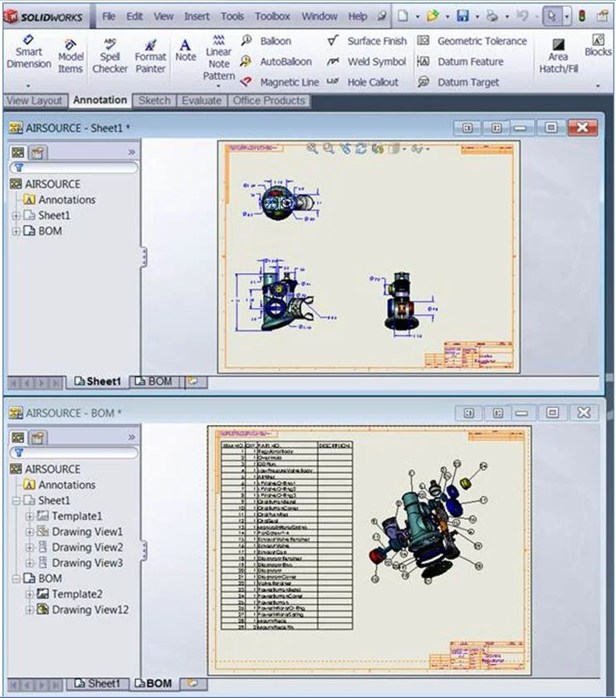Insert a Surface Finish symbol
The height and width of the screenshot is (698, 616).
click(367, 41)
